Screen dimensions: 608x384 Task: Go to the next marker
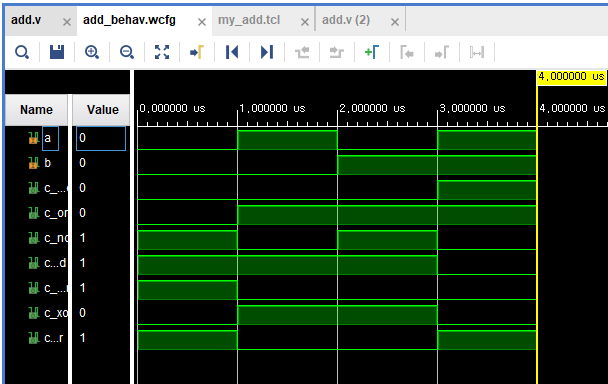(x=442, y=52)
